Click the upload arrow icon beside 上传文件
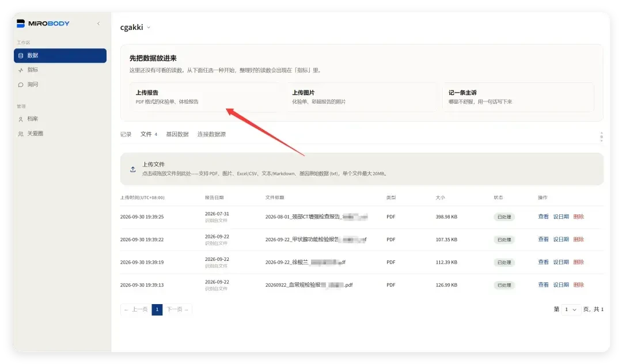The image size is (622, 364). [133, 169]
